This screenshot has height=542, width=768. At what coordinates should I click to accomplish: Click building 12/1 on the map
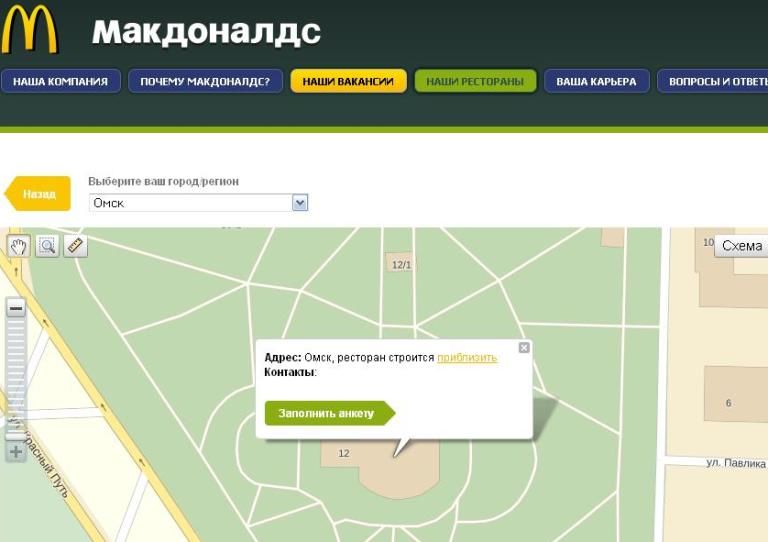pos(401,264)
